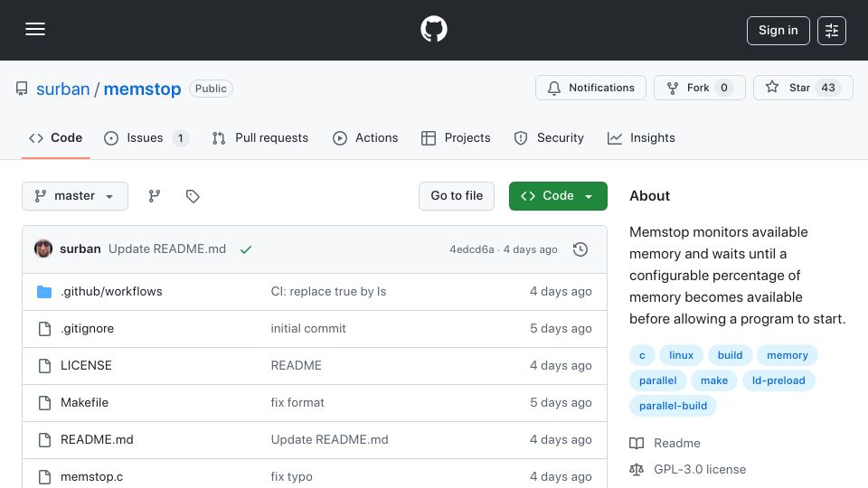868x488 pixels.
Task: Open the settings sliders icon beside Sign in
Action: pyautogui.click(x=832, y=31)
